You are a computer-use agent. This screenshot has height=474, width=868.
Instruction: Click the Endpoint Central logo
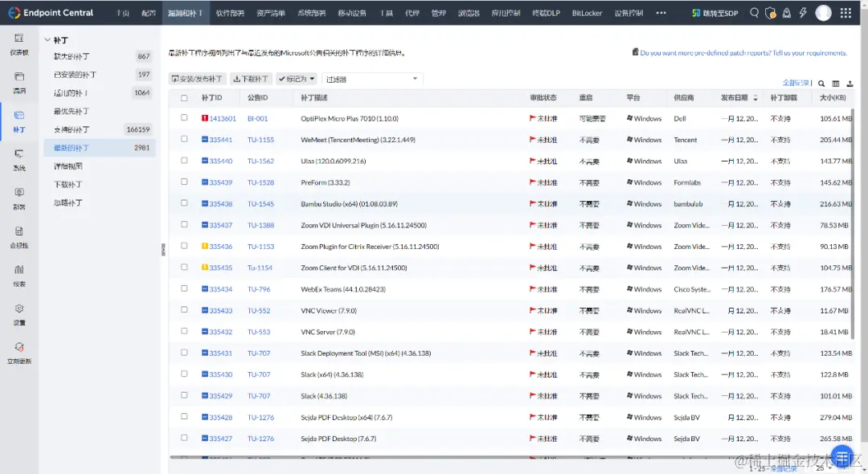click(51, 13)
